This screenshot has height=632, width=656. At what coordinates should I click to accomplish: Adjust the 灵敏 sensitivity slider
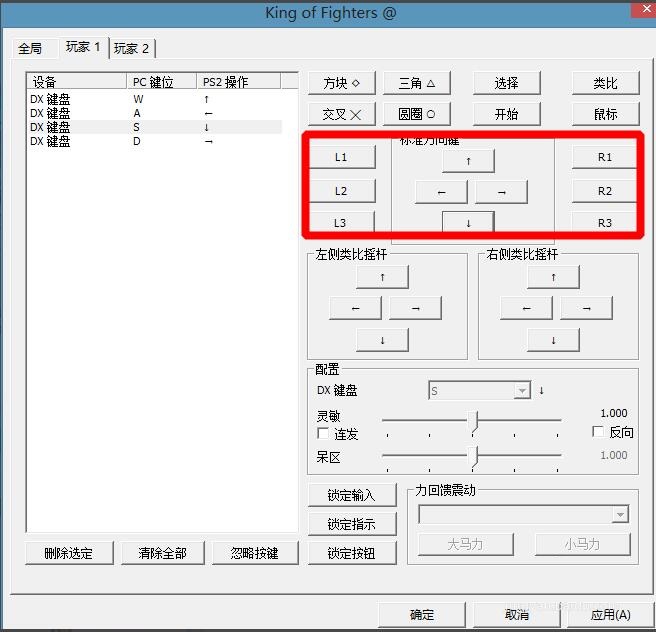tap(472, 421)
